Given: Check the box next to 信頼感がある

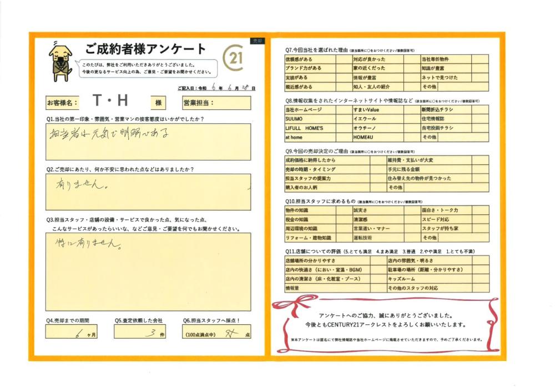Looking at the screenshot, I should pos(343,59).
